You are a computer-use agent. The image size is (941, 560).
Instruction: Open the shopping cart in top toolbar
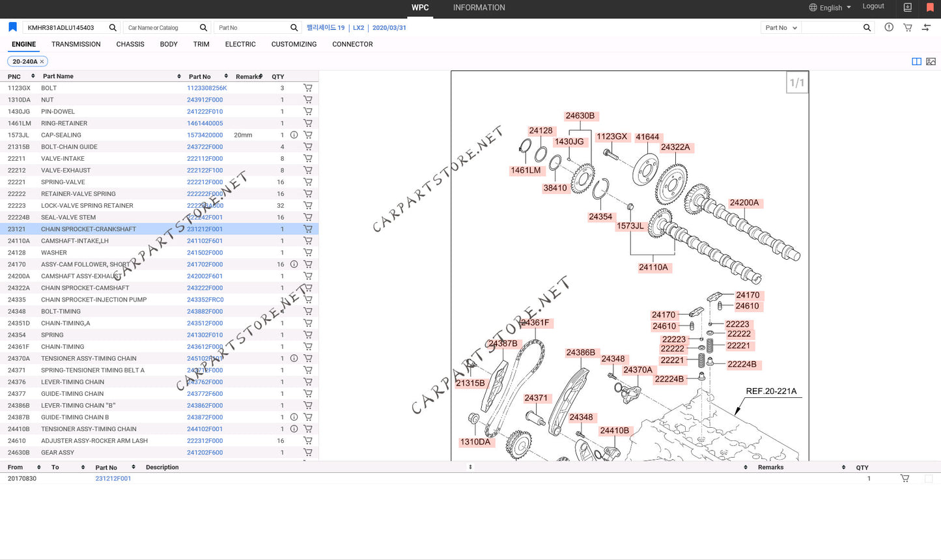pos(907,27)
